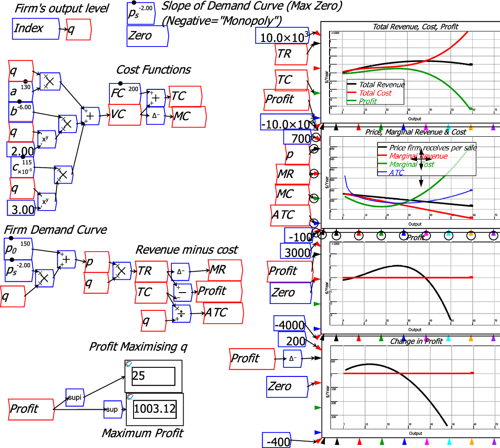Screen dimensions: 500x448
Task: Select the multiply operator producing TR
Action: click(122, 271)
